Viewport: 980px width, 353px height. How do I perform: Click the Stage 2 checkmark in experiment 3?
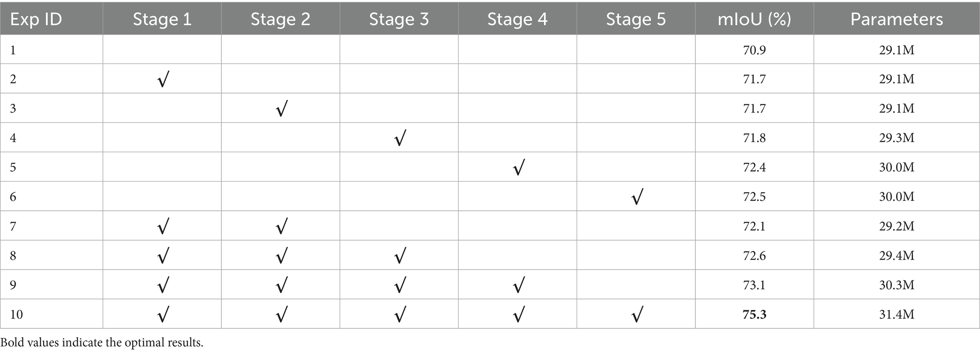point(281,109)
